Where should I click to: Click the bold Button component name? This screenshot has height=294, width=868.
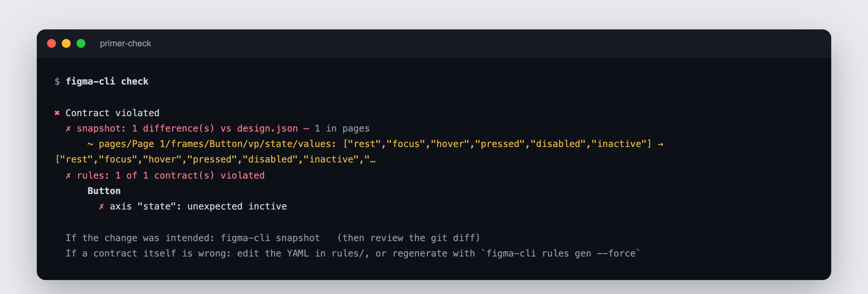point(104,191)
